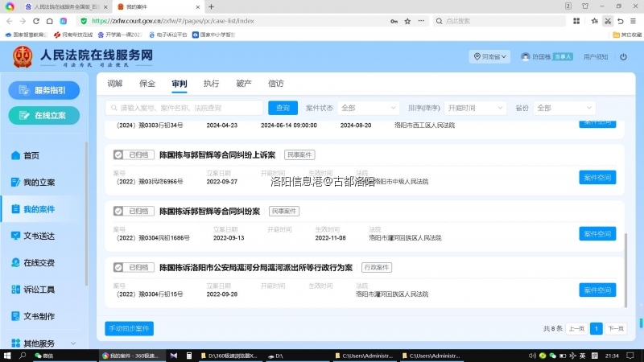644x362 pixels.
Task: Select page 1 in pagination
Action: pos(597,328)
